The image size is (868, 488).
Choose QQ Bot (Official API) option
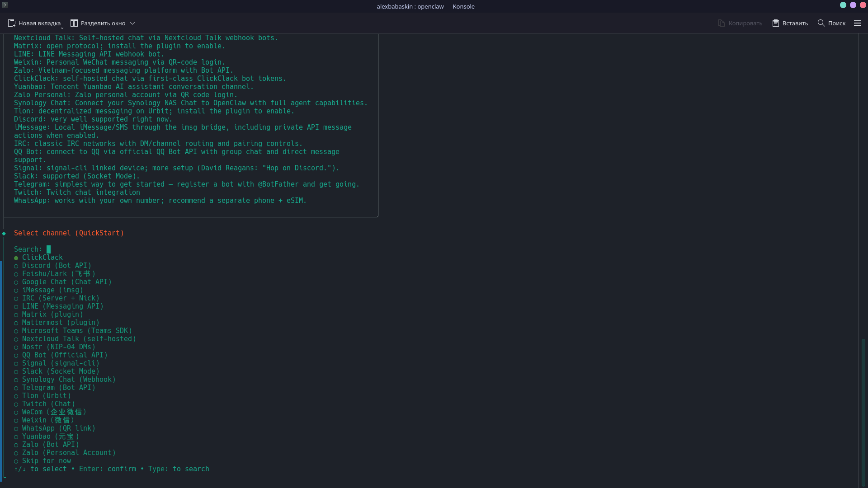[61, 355]
